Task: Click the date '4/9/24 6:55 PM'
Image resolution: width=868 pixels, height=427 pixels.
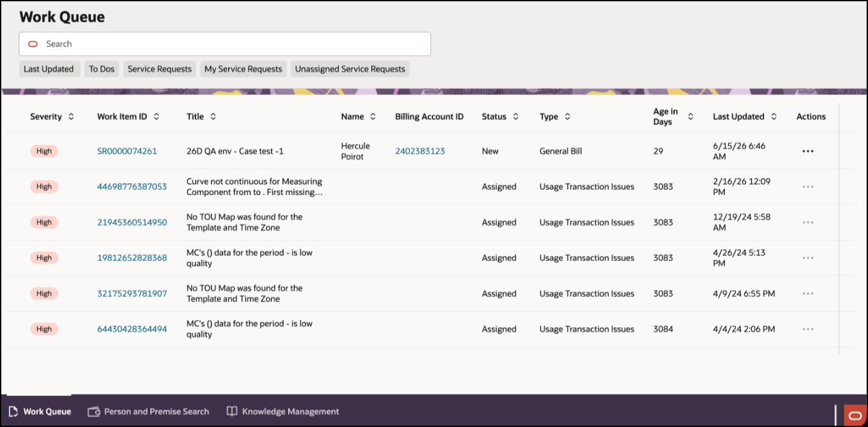Action: click(x=744, y=294)
